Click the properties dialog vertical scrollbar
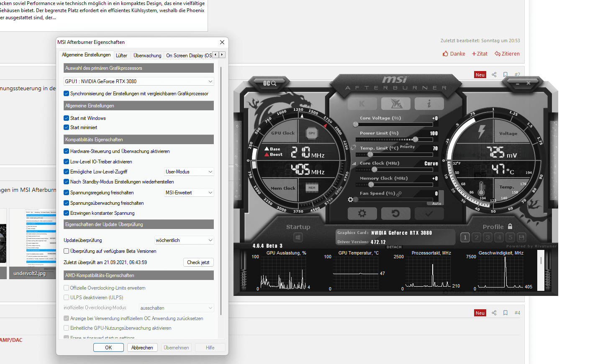 (x=221, y=190)
